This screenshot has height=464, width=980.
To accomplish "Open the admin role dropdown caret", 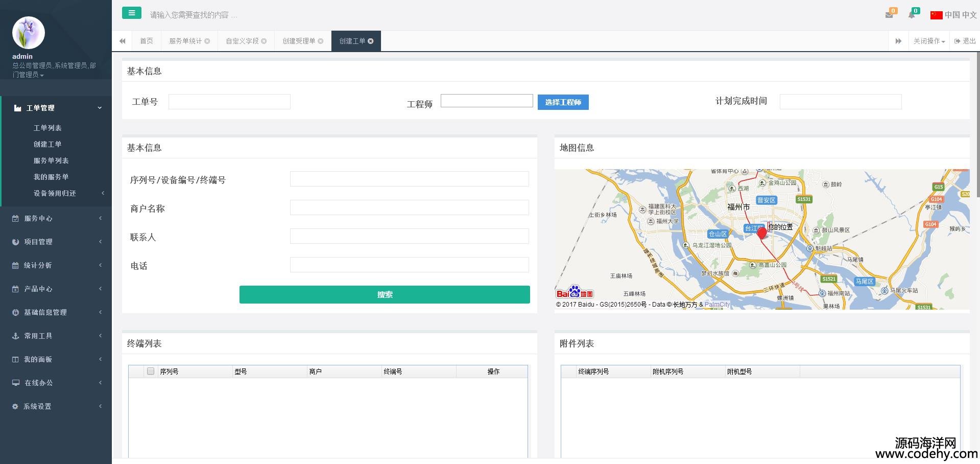I will coord(42,75).
